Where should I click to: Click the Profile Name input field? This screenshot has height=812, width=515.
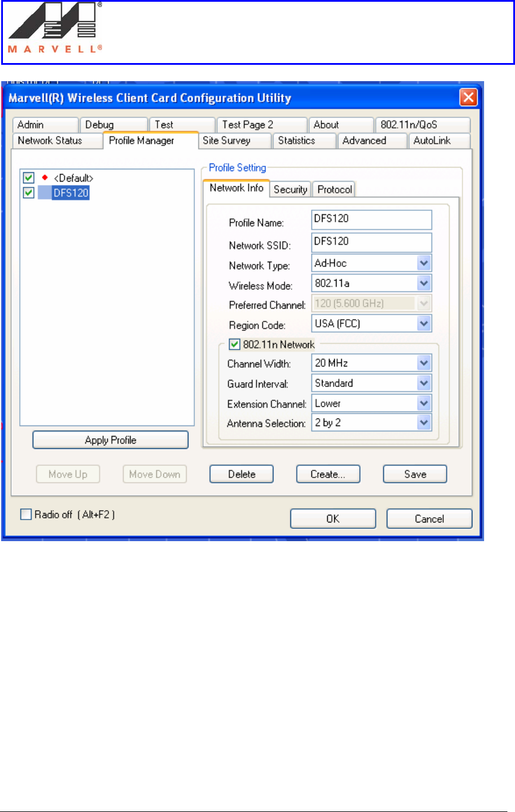[x=372, y=219]
